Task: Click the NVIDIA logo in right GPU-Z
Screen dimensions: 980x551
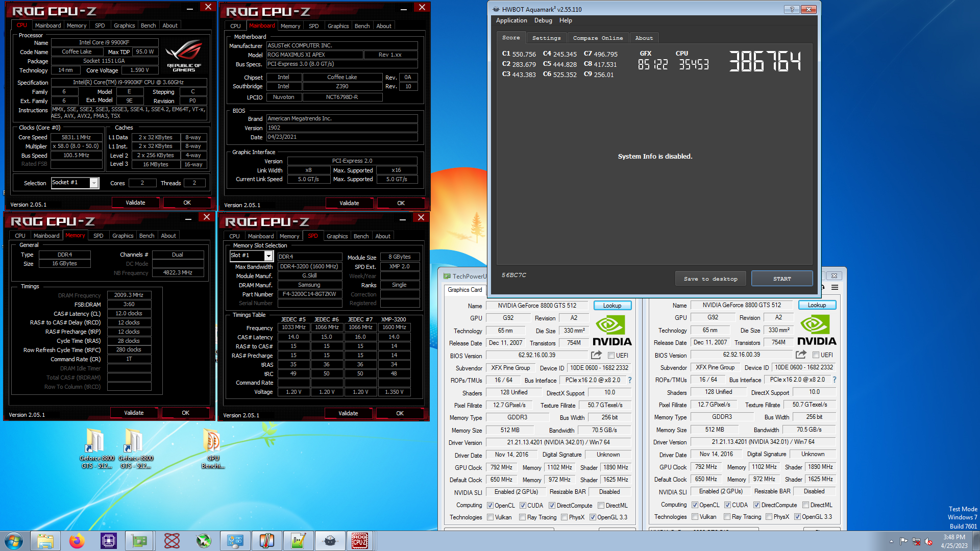Action: (816, 330)
